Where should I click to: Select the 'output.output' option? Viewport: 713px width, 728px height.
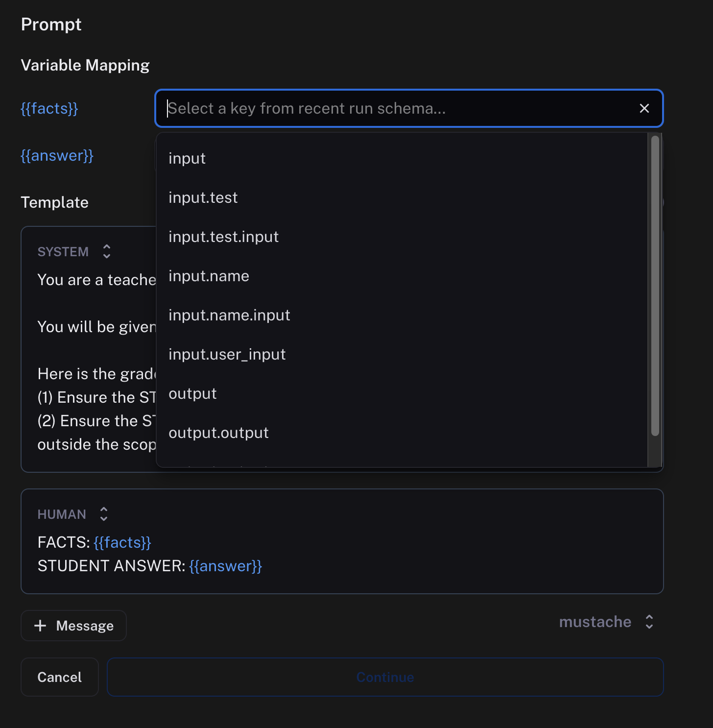point(218,433)
